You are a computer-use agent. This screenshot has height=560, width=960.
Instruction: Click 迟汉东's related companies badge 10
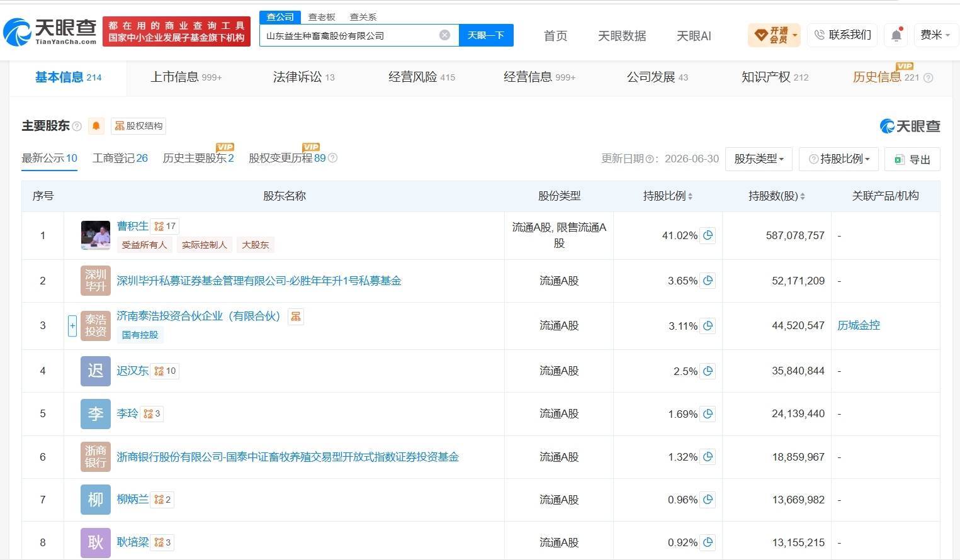coord(166,371)
